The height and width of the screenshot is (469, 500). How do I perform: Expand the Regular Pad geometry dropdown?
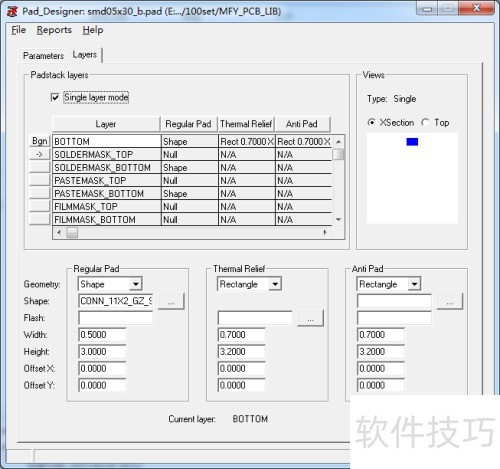(136, 284)
